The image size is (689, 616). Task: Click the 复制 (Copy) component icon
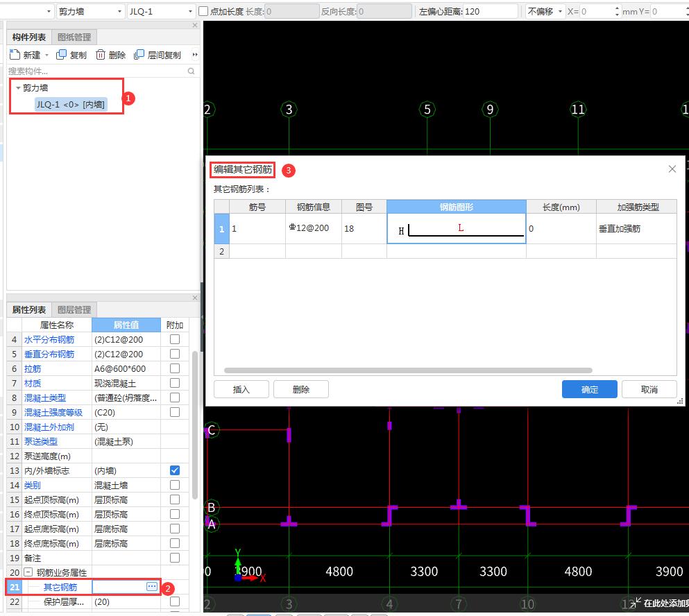pos(61,55)
